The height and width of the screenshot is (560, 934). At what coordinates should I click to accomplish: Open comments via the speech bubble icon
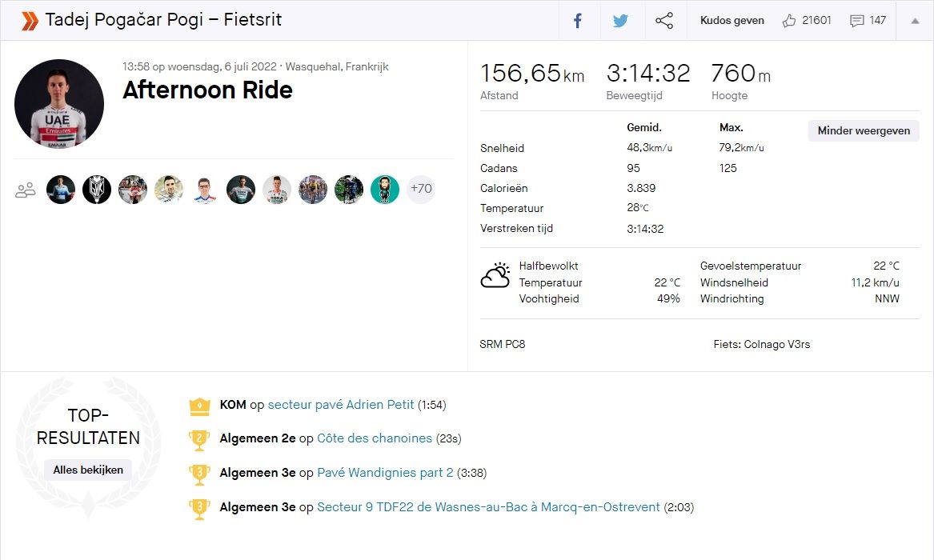(855, 20)
